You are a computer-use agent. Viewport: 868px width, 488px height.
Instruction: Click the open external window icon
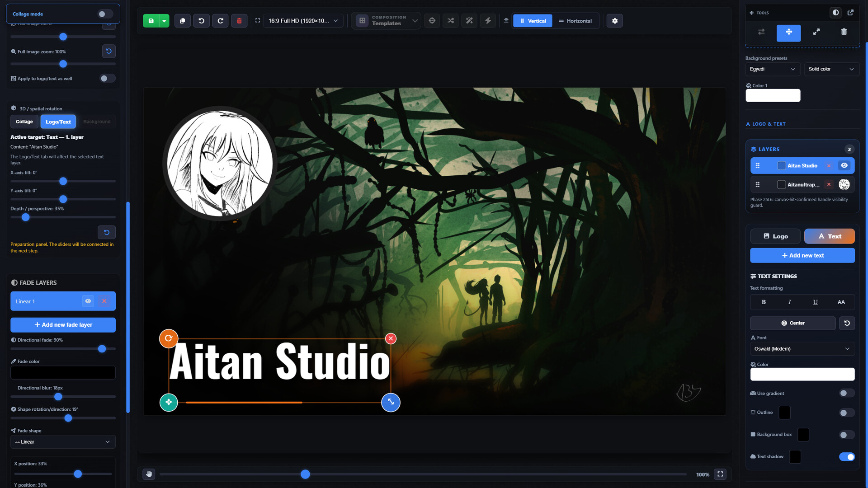[850, 13]
